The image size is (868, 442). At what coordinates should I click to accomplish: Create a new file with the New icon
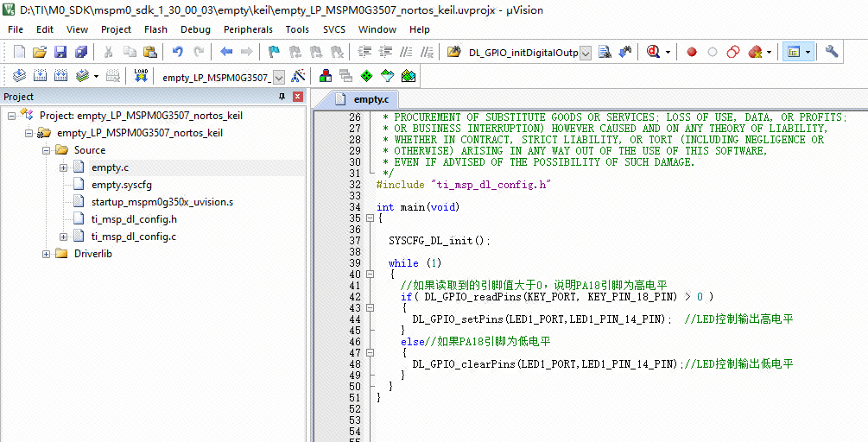pos(19,52)
